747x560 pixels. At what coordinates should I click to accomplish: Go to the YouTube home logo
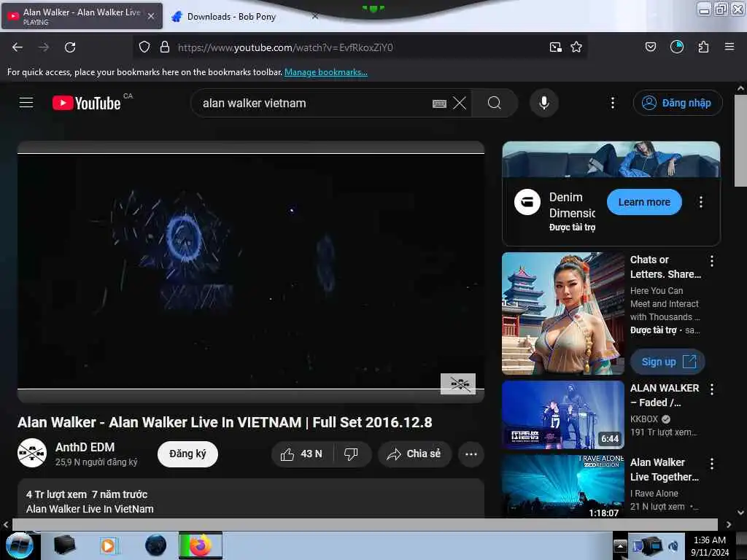(87, 103)
